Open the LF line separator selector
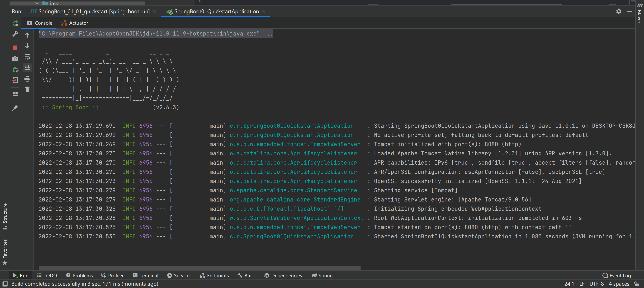 pos(582,284)
